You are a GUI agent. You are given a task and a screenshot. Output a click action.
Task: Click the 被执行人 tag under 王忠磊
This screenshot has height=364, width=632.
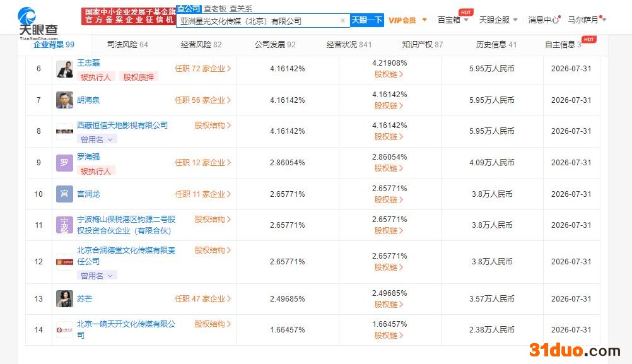point(96,77)
